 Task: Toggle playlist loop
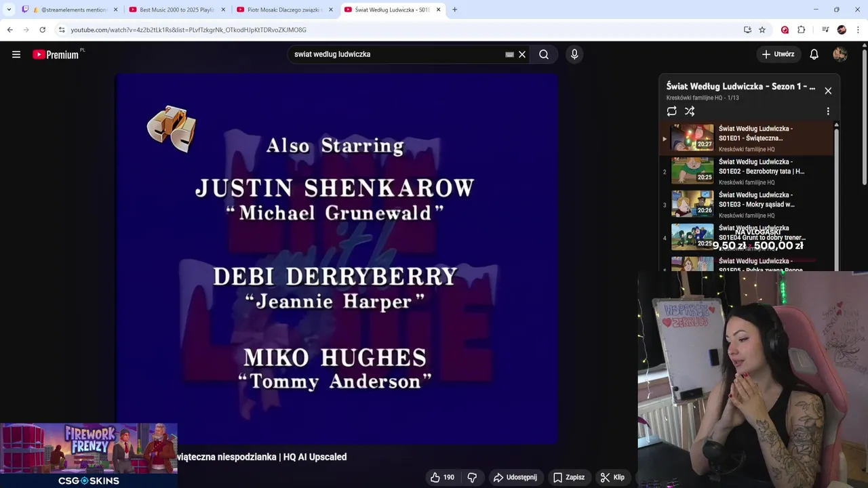(671, 111)
